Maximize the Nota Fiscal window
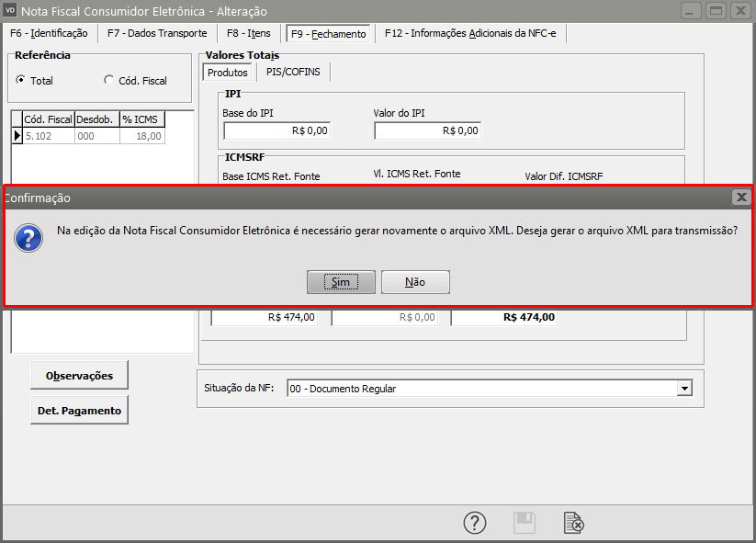Image resolution: width=756 pixels, height=543 pixels. 717,11
